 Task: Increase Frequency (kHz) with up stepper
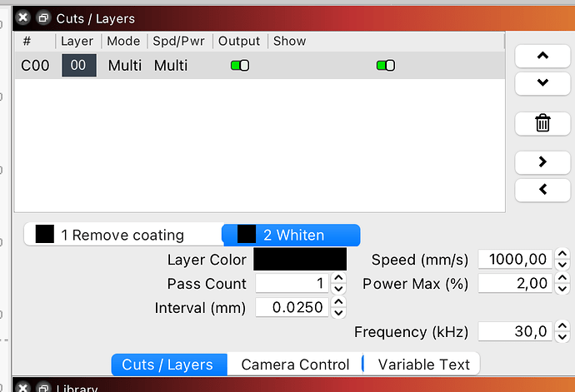[x=562, y=325]
